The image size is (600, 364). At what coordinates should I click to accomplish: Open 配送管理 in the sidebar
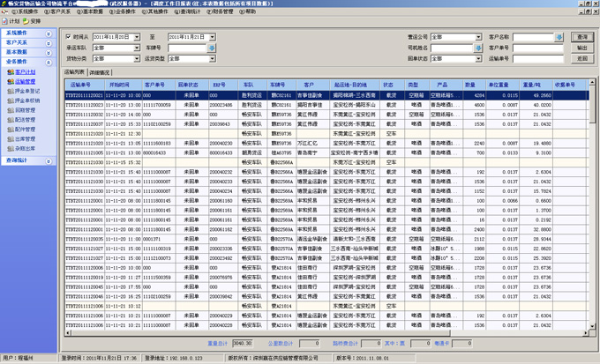pyautogui.click(x=26, y=120)
